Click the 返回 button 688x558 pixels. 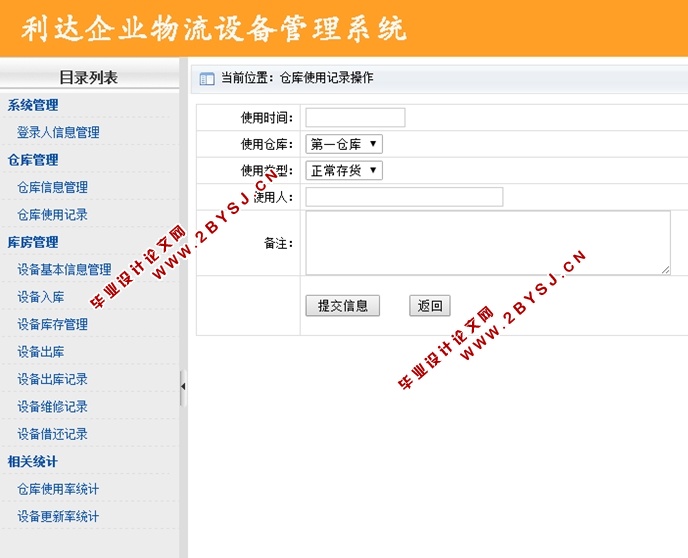(x=430, y=306)
